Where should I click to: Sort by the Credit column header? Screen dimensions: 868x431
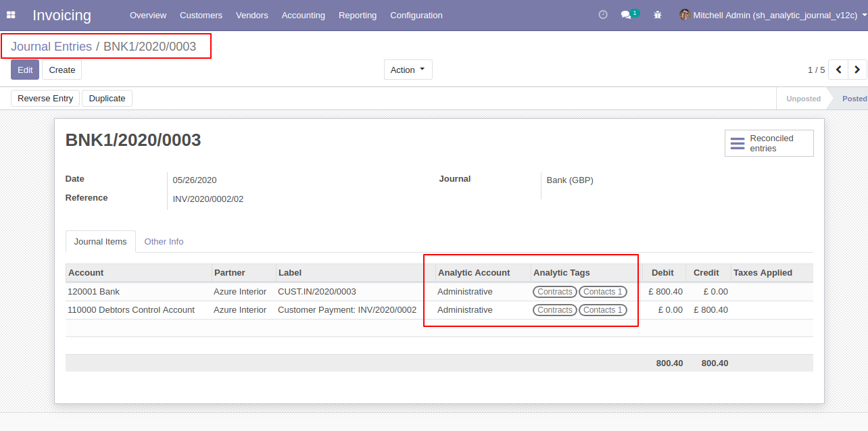tap(708, 273)
